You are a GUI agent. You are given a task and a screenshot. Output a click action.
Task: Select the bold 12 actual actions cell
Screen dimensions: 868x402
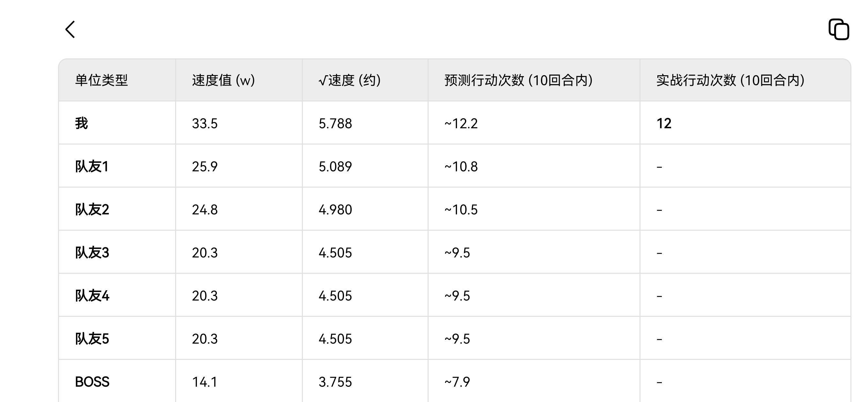click(664, 123)
